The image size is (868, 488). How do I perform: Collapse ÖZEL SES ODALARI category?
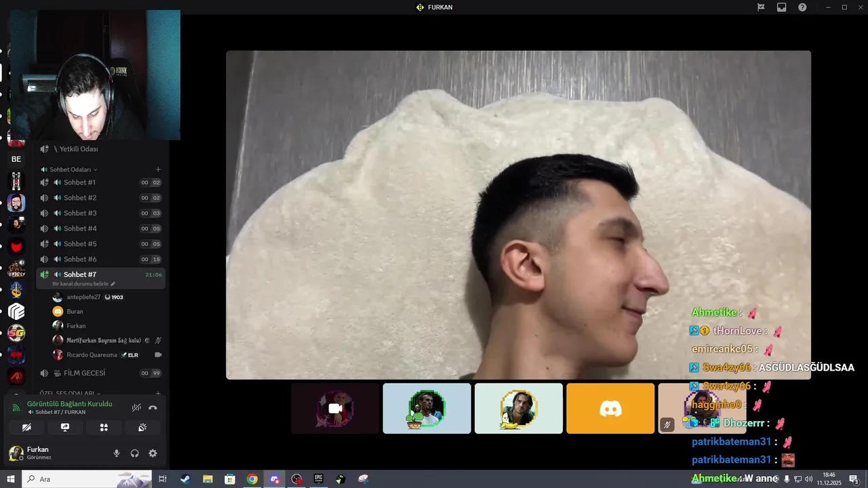coord(69,393)
